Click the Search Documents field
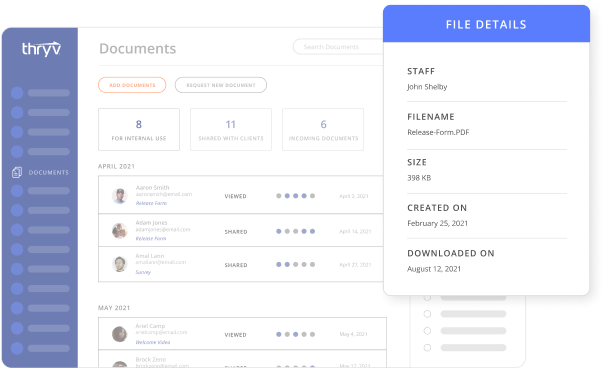 coord(338,47)
